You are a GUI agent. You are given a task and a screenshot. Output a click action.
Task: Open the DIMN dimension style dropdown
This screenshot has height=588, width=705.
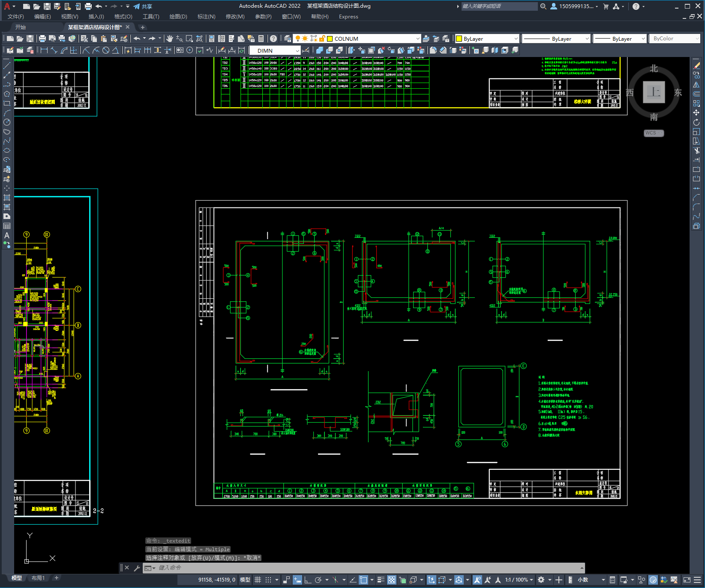275,51
